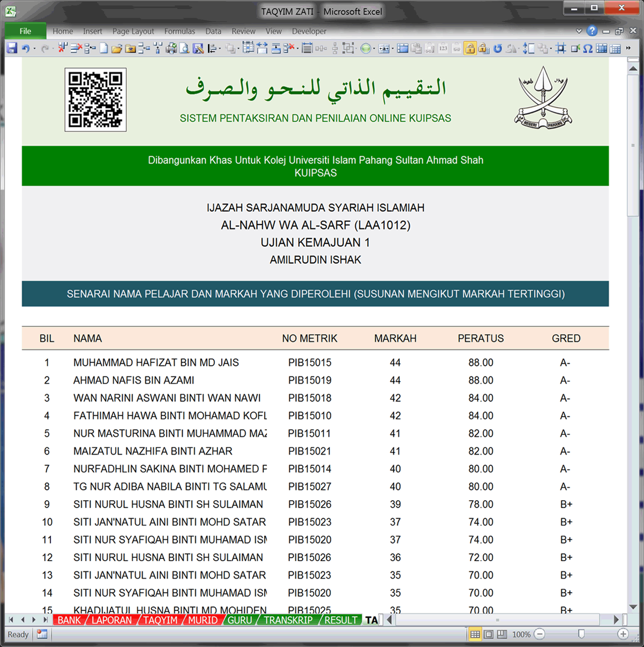
Task: Click the vertical scrollbar down arrow
Action: click(x=633, y=607)
